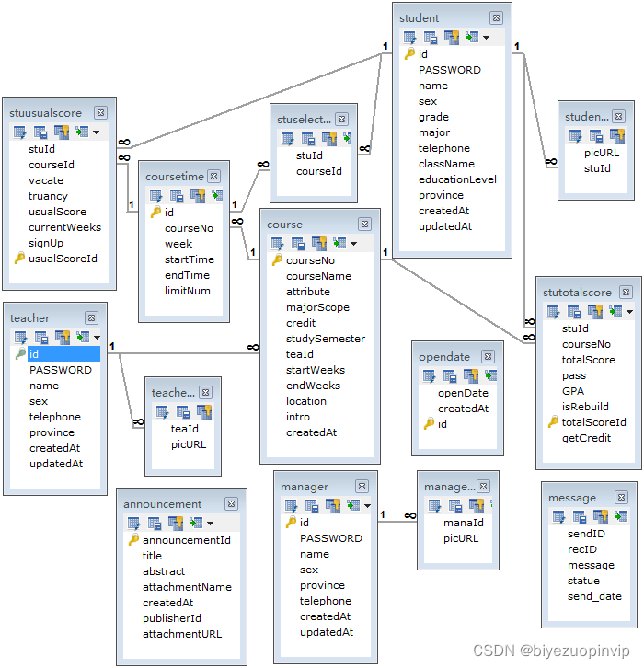644x668 pixels.
Task: Remove student table using its X button
Action: point(496,17)
